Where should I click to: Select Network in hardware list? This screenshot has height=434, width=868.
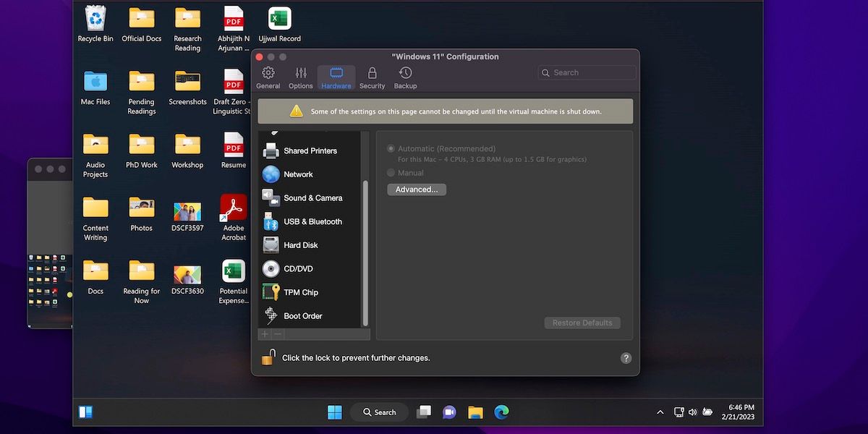(310, 174)
